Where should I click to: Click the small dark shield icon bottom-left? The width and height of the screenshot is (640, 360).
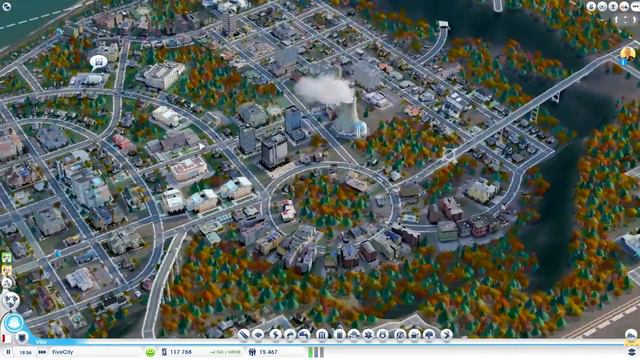point(22,338)
